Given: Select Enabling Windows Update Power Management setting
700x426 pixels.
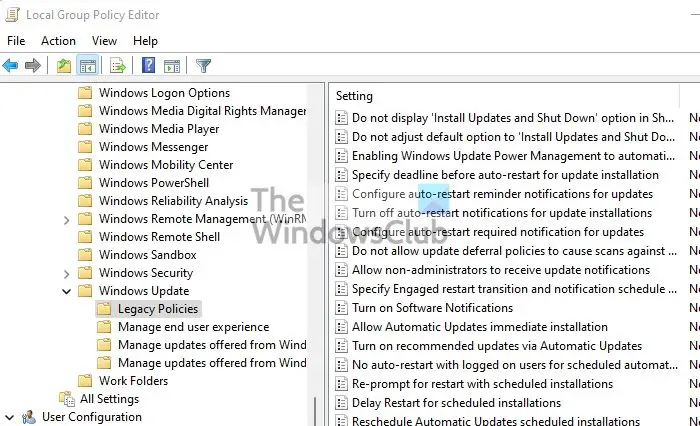Looking at the screenshot, I should click(x=513, y=156).
